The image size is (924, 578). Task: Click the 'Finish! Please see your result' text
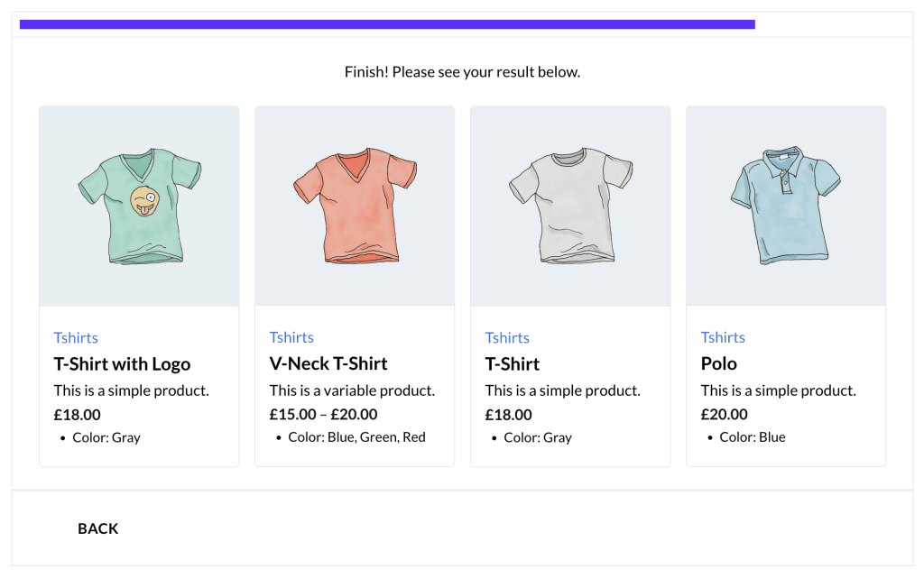click(462, 72)
